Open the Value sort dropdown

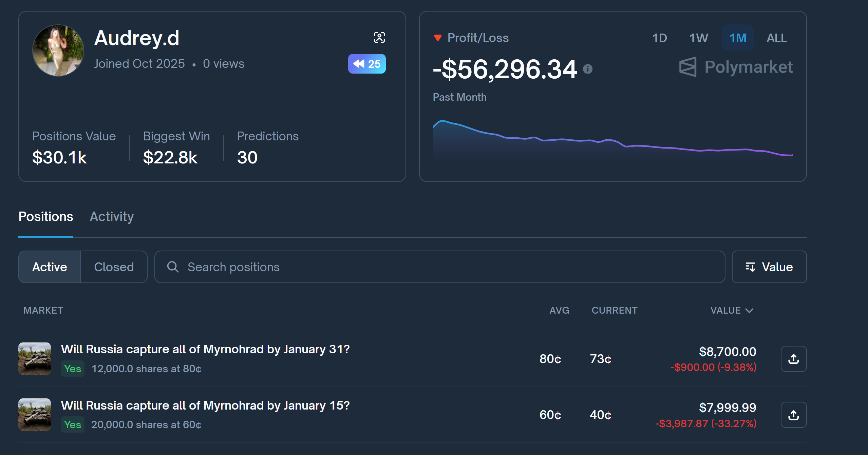pos(769,267)
